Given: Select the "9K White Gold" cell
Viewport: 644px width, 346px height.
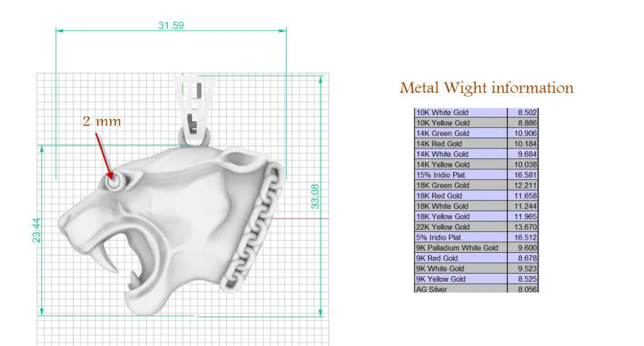Looking at the screenshot, I should pos(461,269).
